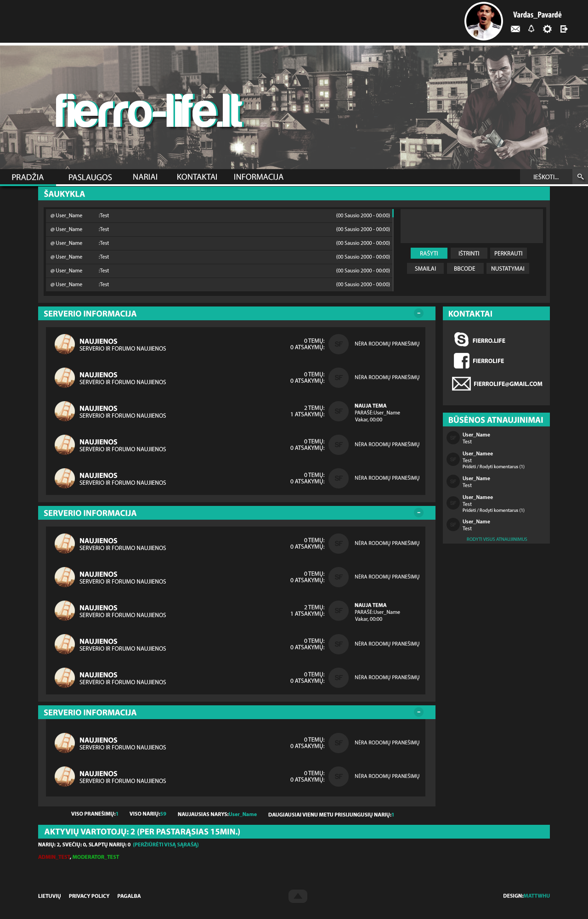Click the AKTYVIŲ VARTOTOJŲ header bar

[294, 832]
